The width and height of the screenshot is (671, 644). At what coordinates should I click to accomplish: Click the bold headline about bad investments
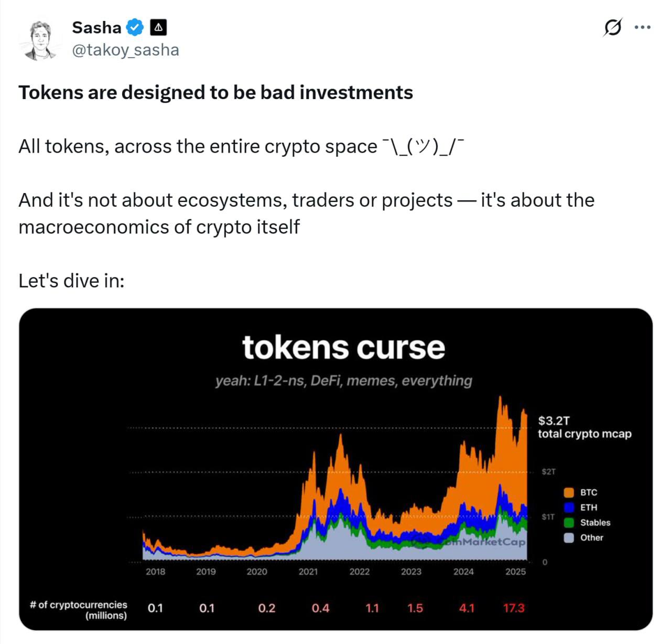(x=216, y=92)
